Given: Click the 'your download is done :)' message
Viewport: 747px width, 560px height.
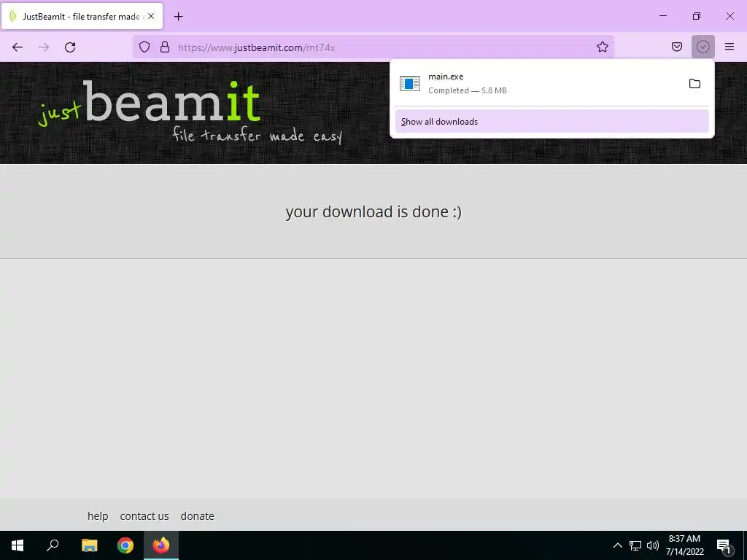Looking at the screenshot, I should coord(373,211).
